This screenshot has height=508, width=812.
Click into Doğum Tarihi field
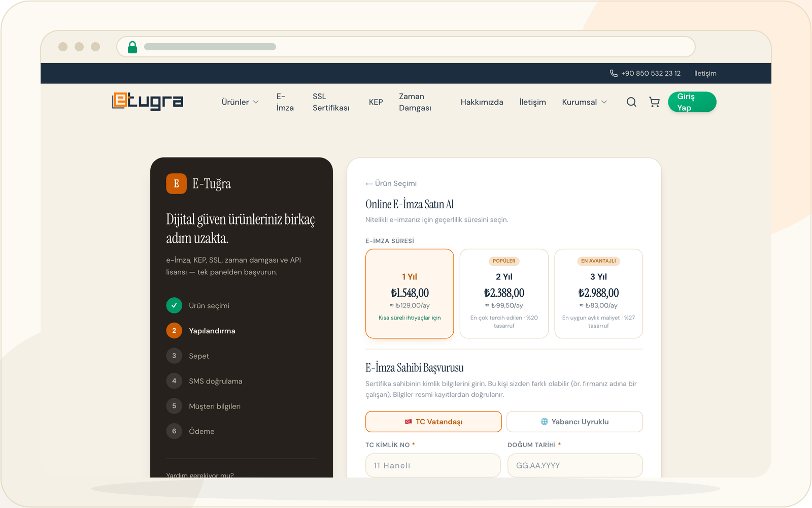point(575,465)
